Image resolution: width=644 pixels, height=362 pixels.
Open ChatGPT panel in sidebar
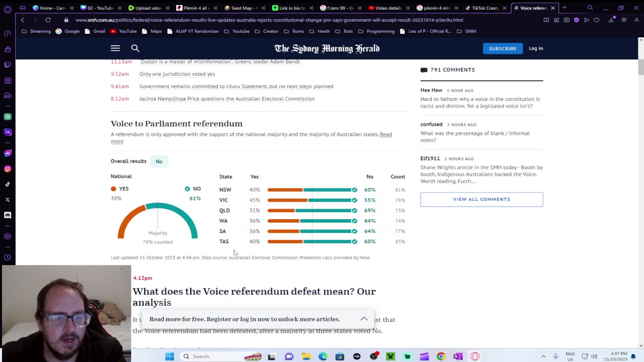click(x=8, y=117)
